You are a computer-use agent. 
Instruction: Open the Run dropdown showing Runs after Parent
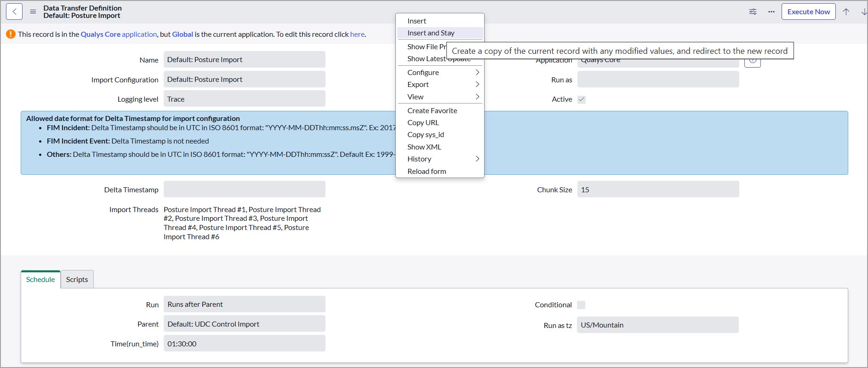tap(245, 304)
